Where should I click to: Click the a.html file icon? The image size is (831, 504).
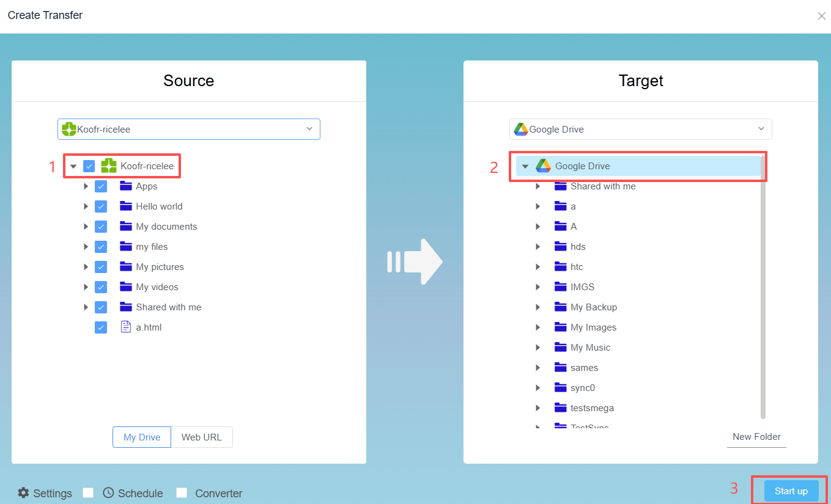pyautogui.click(x=126, y=327)
